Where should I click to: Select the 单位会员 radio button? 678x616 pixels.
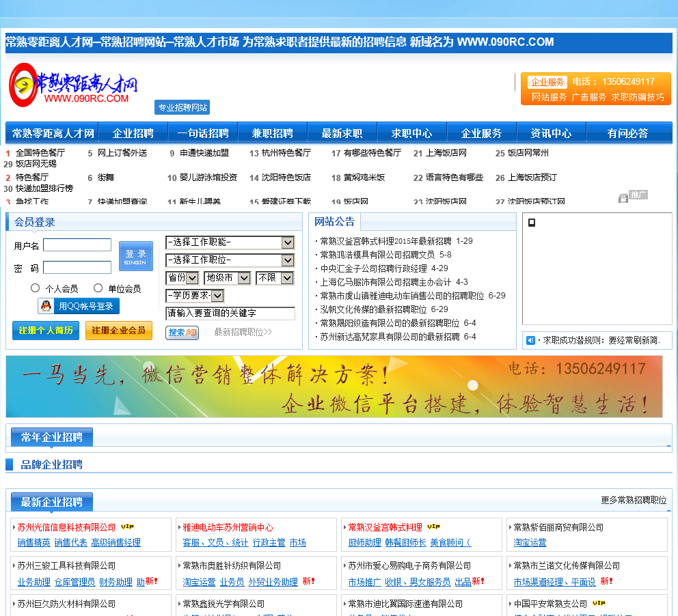point(98,288)
